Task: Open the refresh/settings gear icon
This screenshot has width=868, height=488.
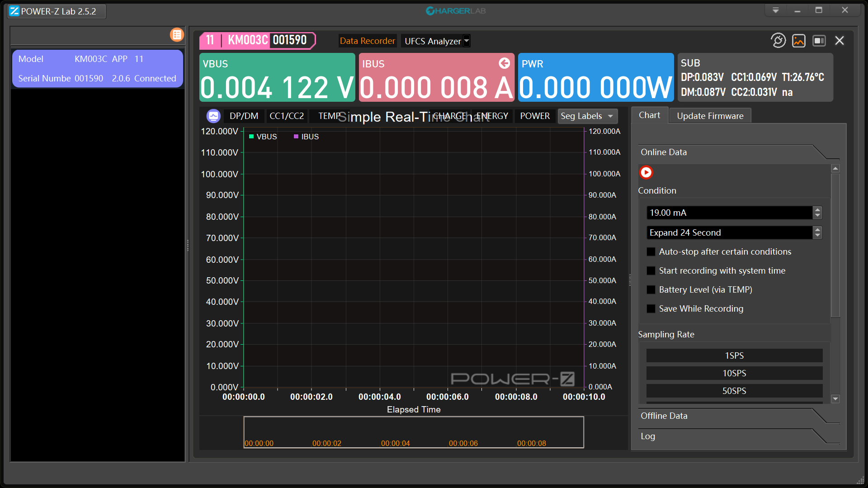Action: (778, 41)
